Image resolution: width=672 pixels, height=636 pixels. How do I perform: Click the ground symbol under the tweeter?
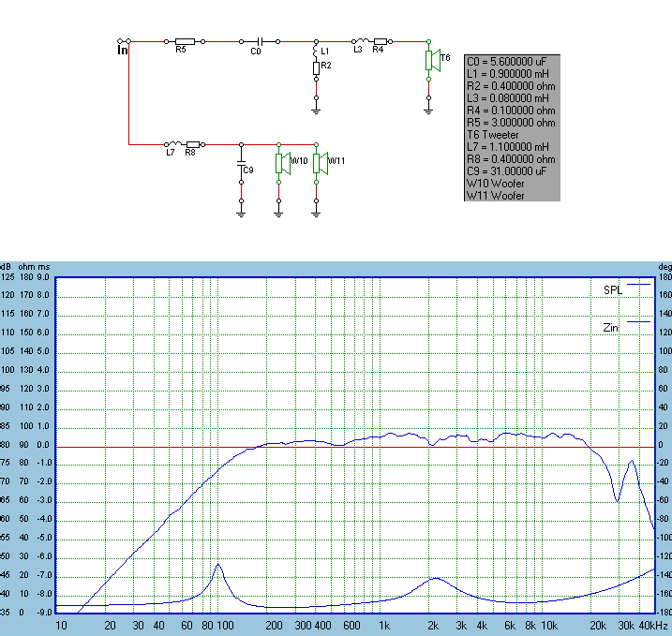pos(428,110)
